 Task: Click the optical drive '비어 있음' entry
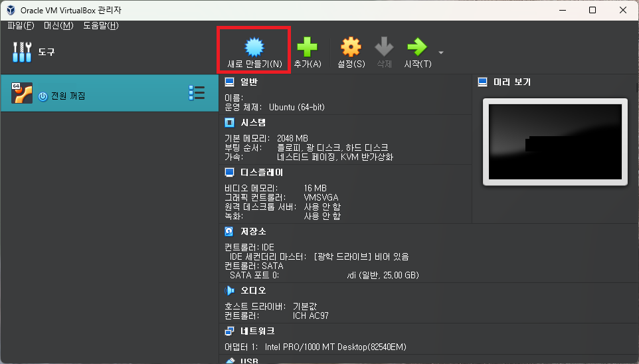pyautogui.click(x=361, y=257)
